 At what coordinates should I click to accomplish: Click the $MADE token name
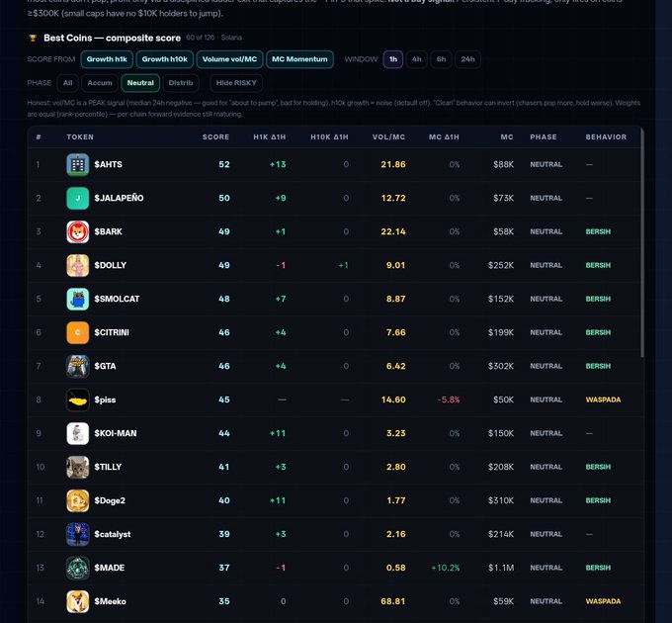tap(110, 568)
